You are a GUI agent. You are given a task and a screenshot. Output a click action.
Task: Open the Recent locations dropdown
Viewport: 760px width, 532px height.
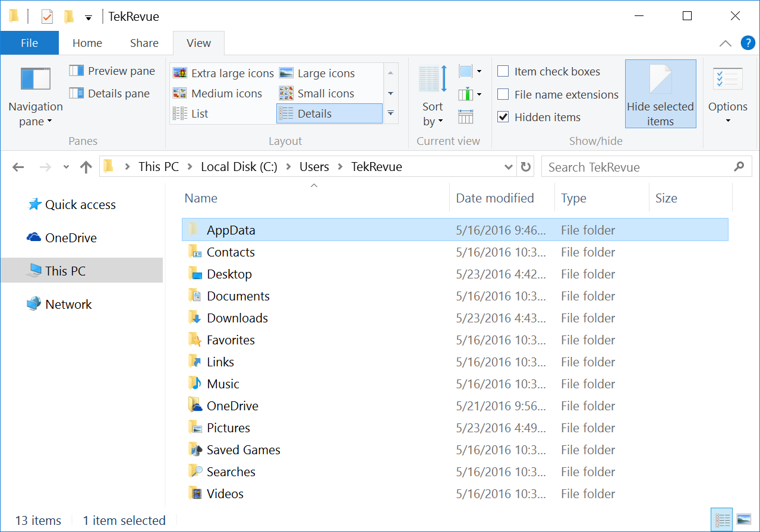click(x=66, y=167)
